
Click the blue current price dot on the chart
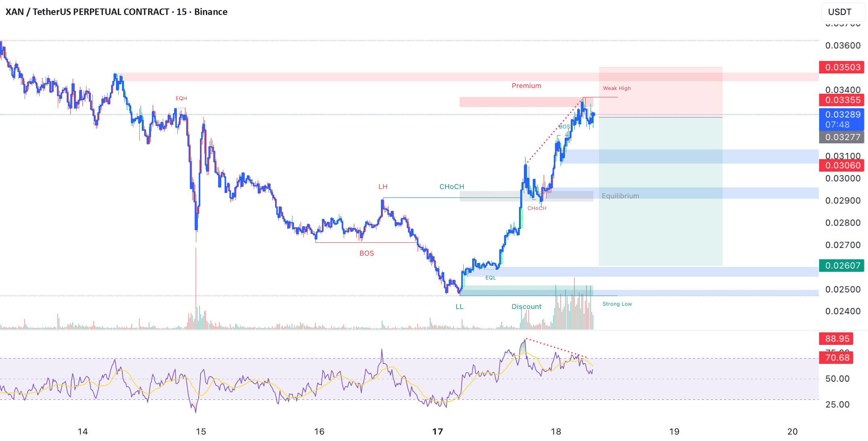coord(593,114)
